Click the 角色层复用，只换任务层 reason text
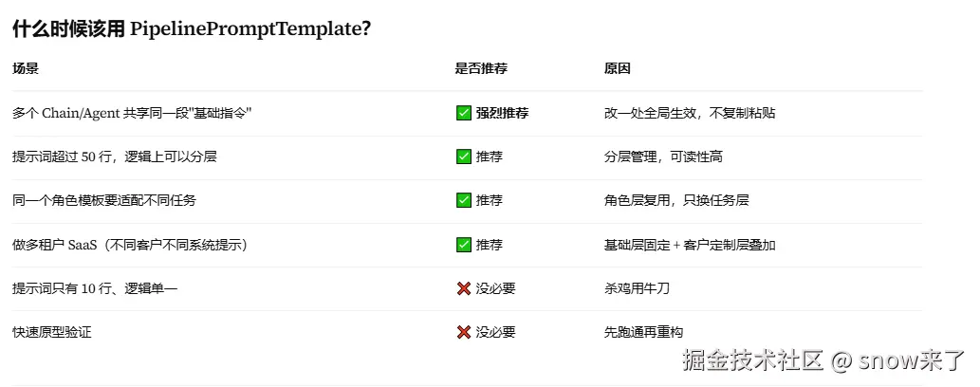Screen dimensions: 980x387 click(x=676, y=201)
